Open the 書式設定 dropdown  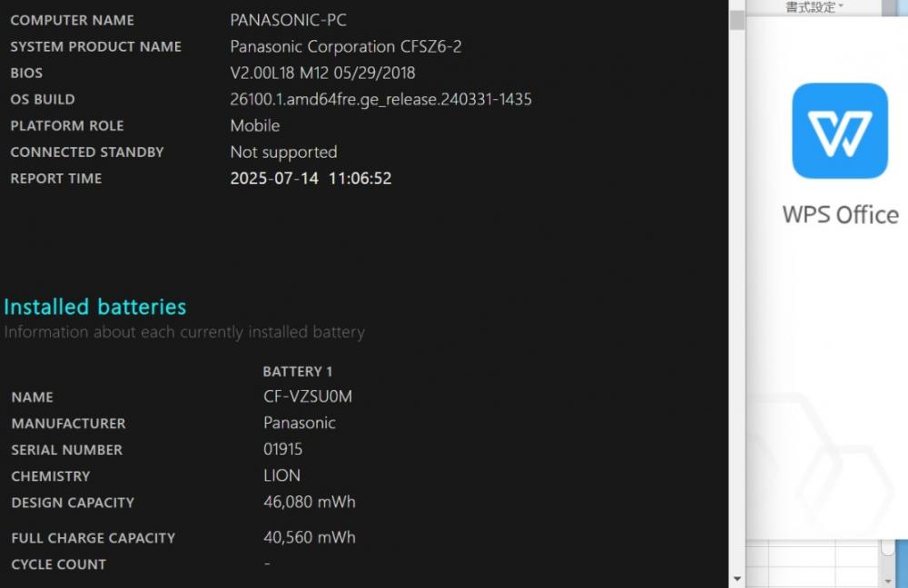814,7
